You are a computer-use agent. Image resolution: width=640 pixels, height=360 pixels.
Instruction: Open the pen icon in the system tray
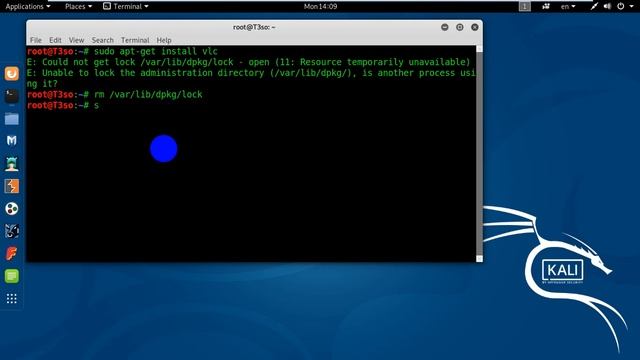(x=594, y=6)
